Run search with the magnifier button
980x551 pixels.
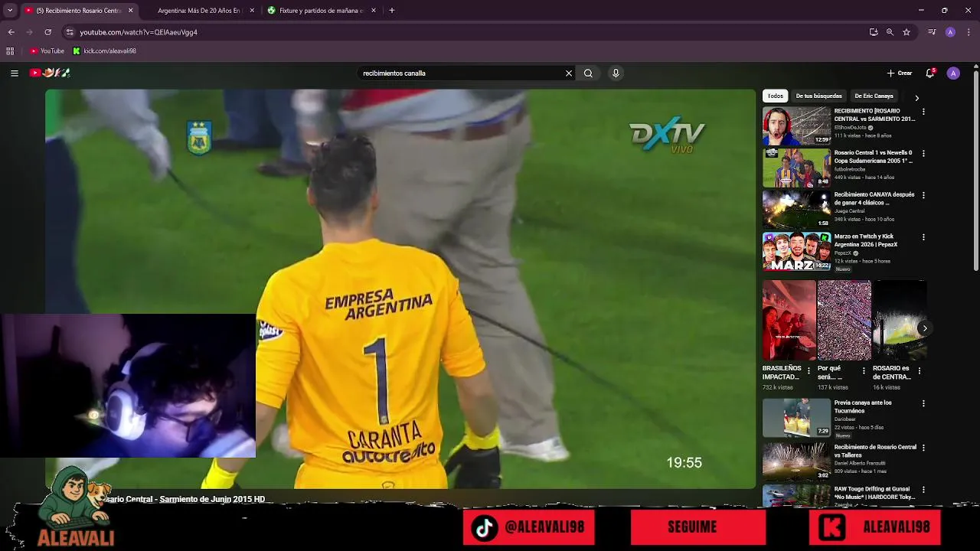(x=588, y=73)
